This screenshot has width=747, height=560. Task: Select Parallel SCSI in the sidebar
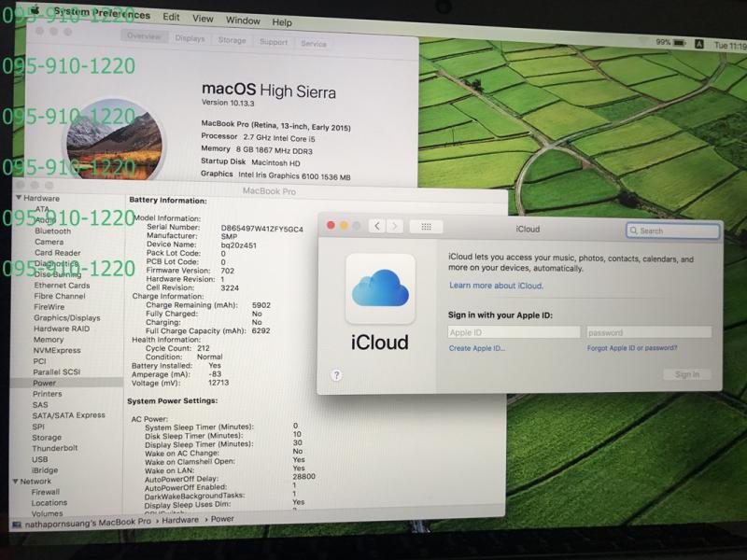point(57,372)
